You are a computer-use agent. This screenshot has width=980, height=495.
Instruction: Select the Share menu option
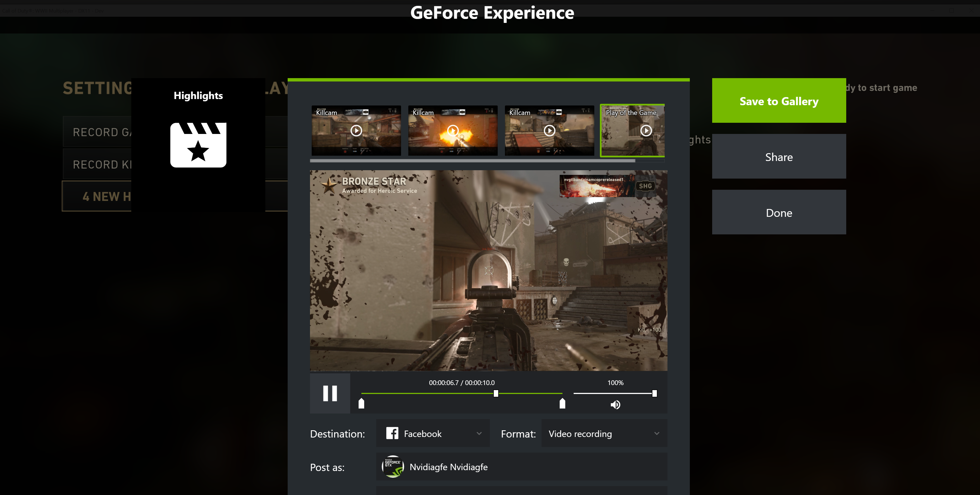pos(778,156)
